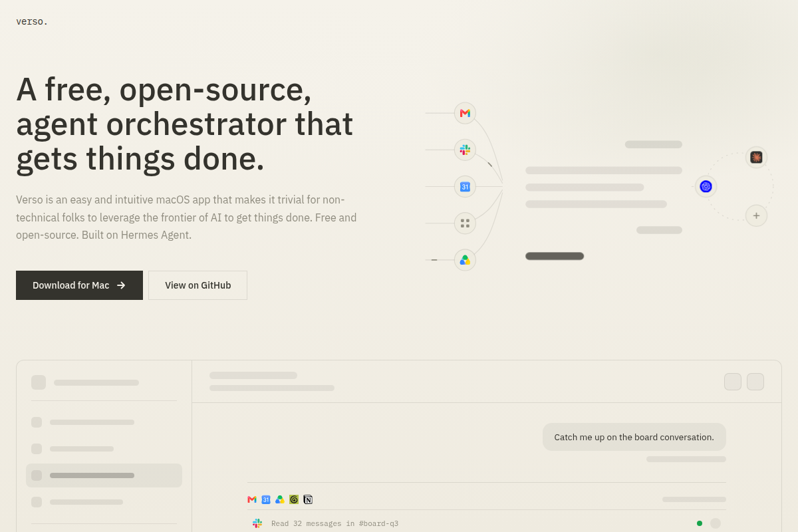This screenshot has height=532, width=798.
Task: Click the Notion icon in chat tools row
Action: 308,499
